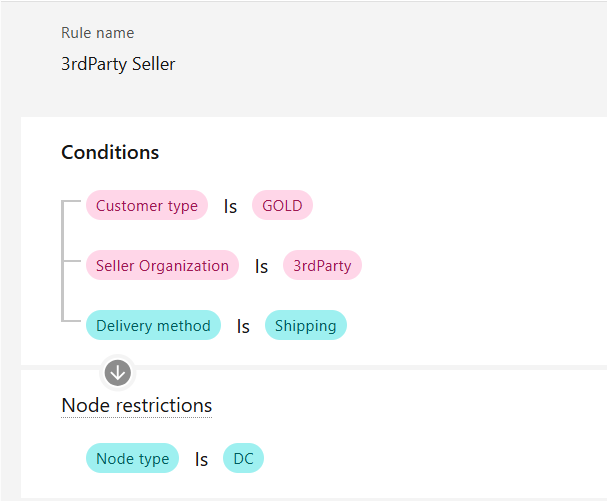
Task: Click the Shipping value pill
Action: click(305, 325)
